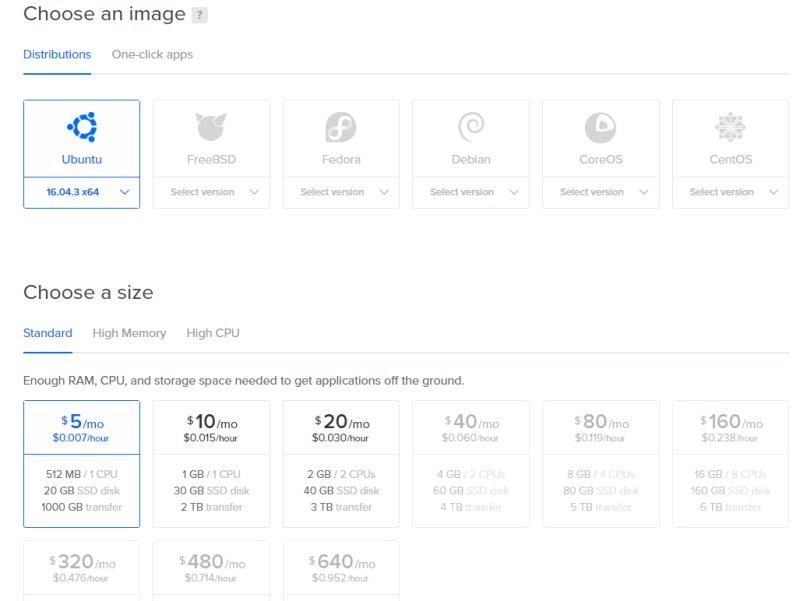The image size is (800, 601).
Task: Expand CoreOS Select version dropdown
Action: pos(601,192)
